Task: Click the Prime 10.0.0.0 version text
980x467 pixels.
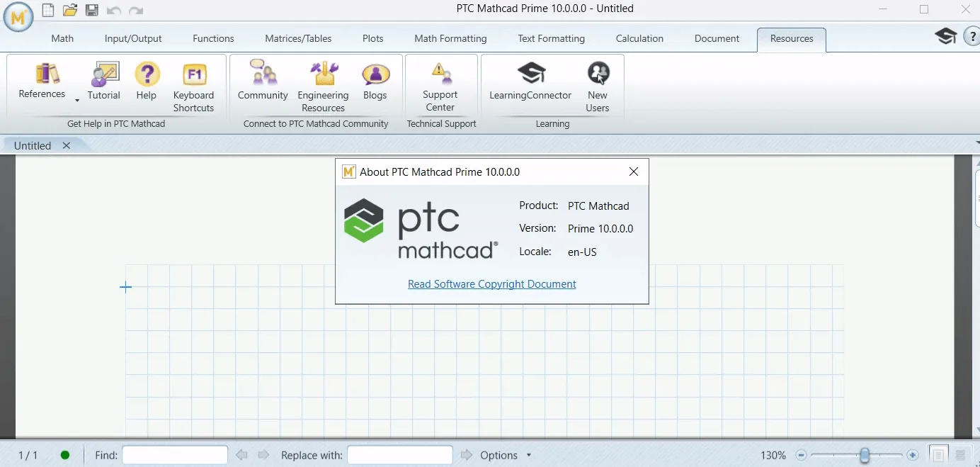Action: tap(600, 229)
